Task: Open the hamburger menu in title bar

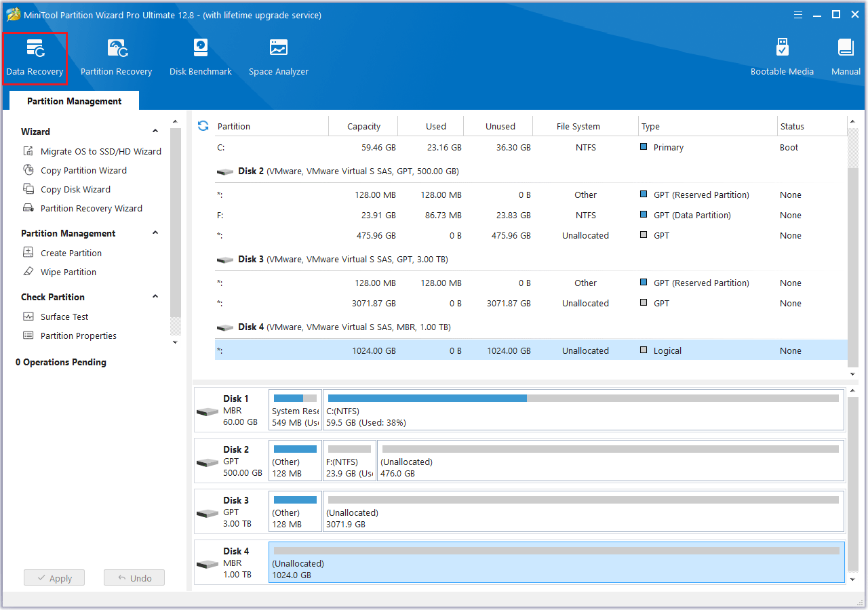Action: coord(798,14)
